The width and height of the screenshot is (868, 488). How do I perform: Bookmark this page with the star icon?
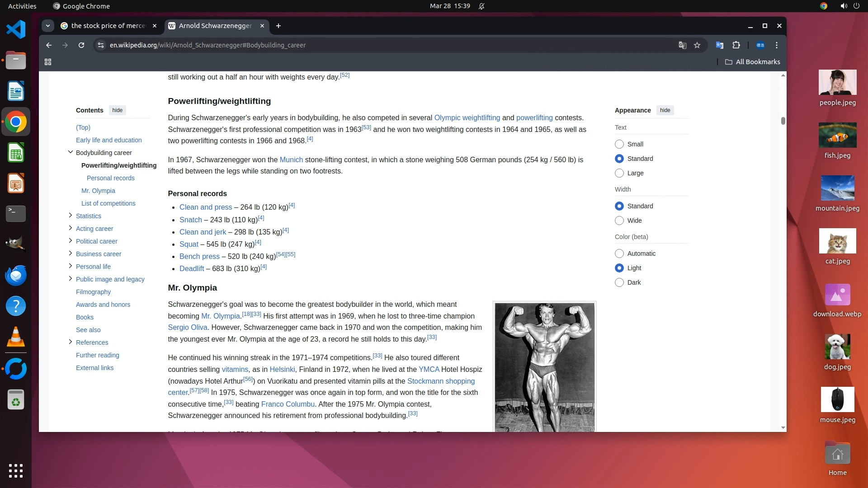click(x=697, y=45)
